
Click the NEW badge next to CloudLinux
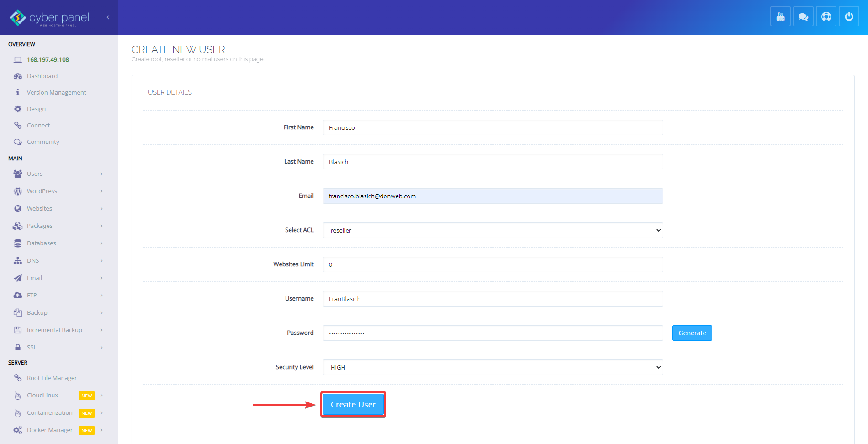tap(86, 396)
